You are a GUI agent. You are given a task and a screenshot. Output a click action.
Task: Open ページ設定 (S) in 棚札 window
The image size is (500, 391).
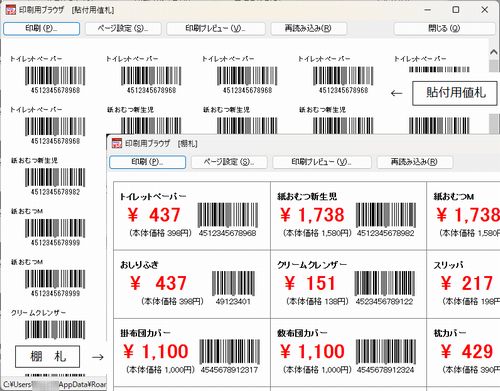click(229, 162)
